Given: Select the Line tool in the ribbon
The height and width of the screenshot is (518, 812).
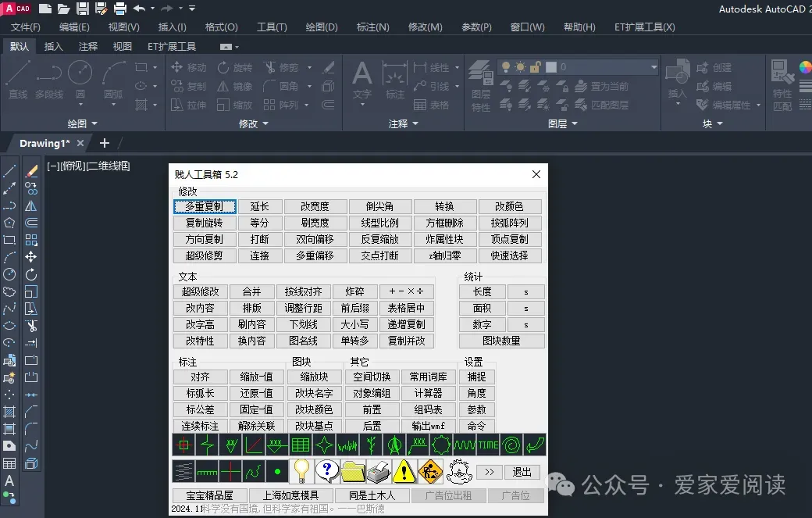Looking at the screenshot, I should pyautogui.click(x=18, y=79).
